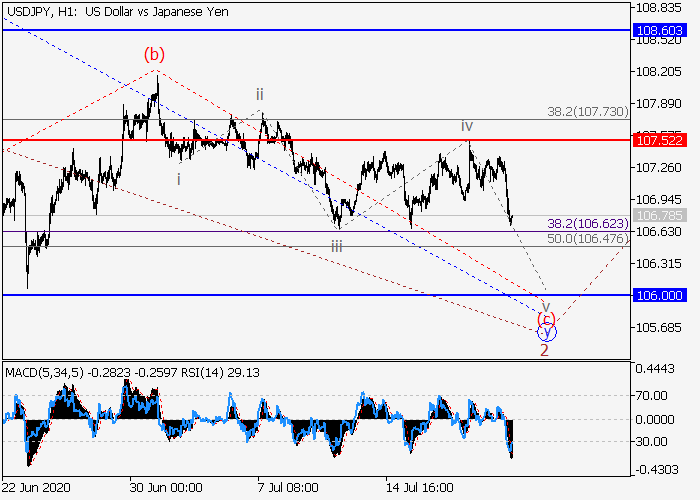The width and height of the screenshot is (700, 500).
Task: Select the 14 Jul 16:00 time label
Action: pos(421,489)
